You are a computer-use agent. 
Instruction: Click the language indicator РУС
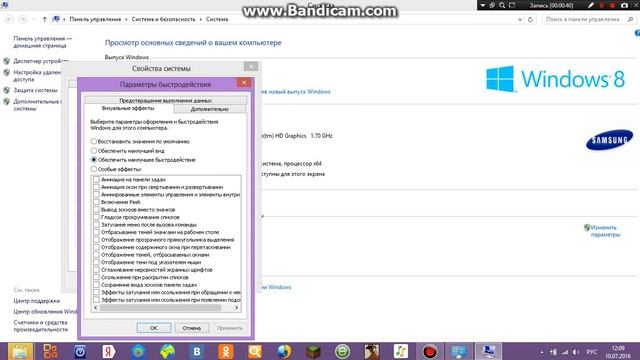(x=591, y=352)
